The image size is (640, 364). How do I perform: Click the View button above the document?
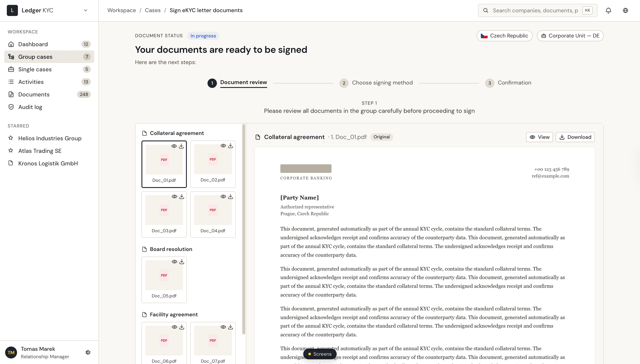point(539,137)
